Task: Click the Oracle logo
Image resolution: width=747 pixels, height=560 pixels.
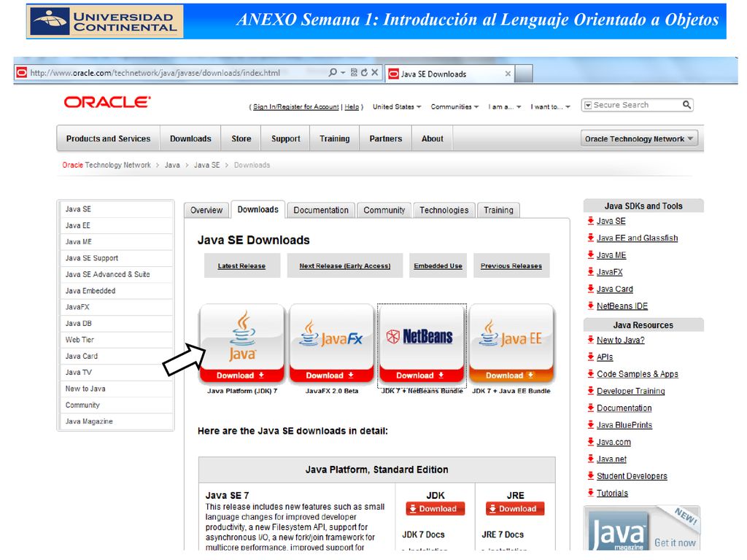Action: click(x=107, y=102)
